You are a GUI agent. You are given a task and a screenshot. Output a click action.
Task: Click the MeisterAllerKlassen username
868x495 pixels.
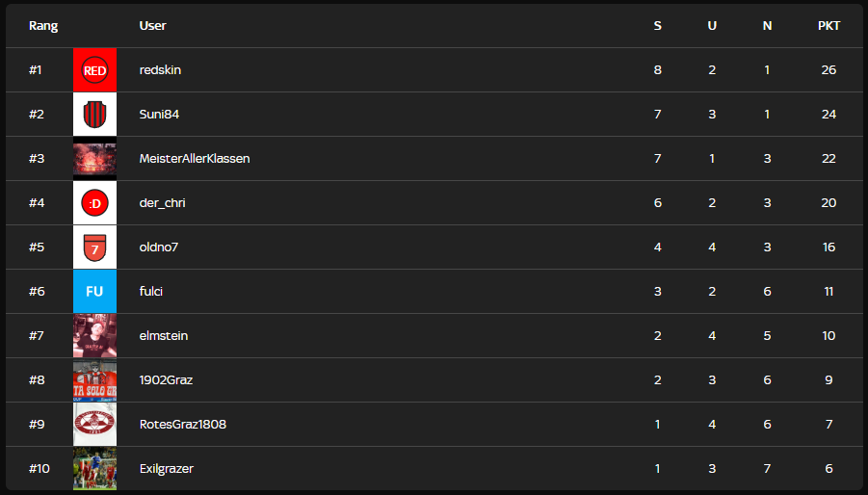(x=195, y=159)
